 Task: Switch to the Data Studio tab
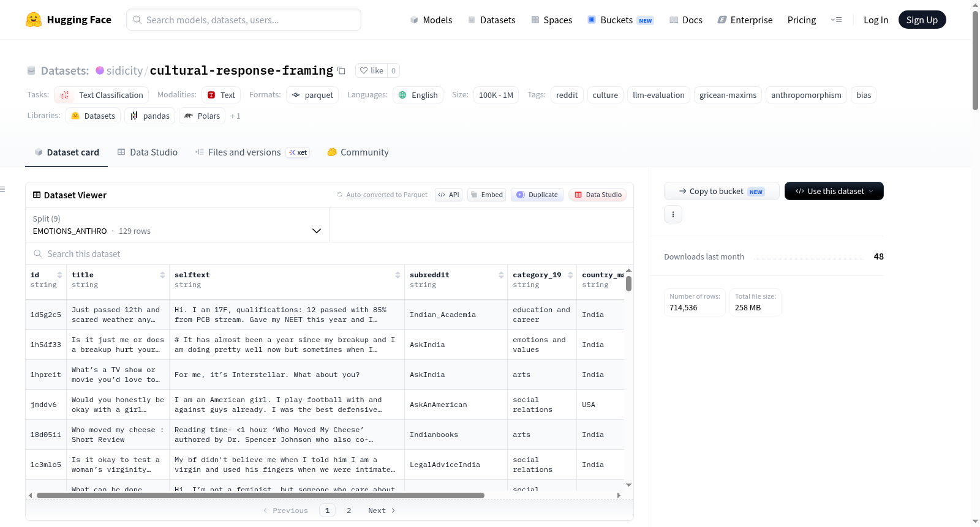pos(147,152)
